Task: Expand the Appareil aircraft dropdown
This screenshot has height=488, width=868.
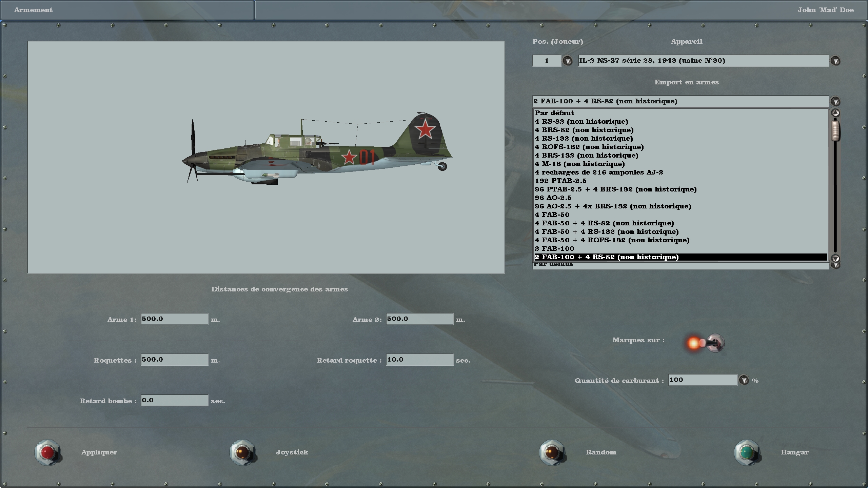Action: pyautogui.click(x=835, y=61)
